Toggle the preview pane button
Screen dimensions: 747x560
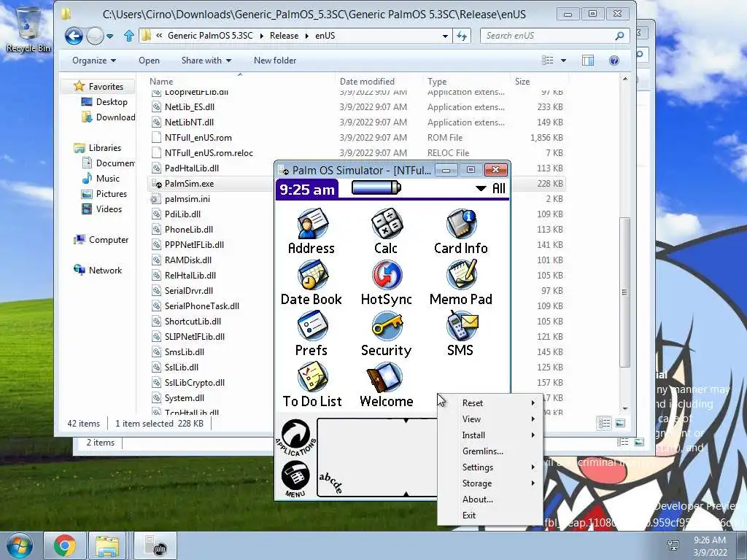point(588,61)
